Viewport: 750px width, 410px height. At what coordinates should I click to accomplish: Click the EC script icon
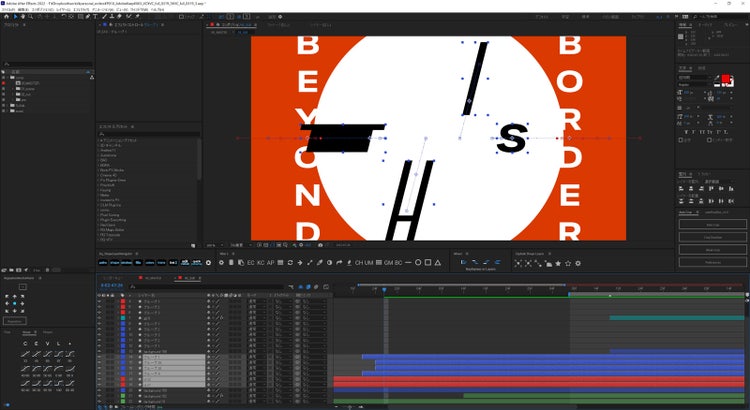[251, 263]
